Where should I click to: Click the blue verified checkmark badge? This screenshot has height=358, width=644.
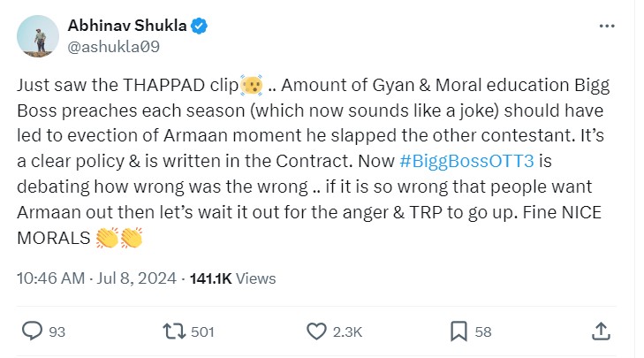click(201, 27)
